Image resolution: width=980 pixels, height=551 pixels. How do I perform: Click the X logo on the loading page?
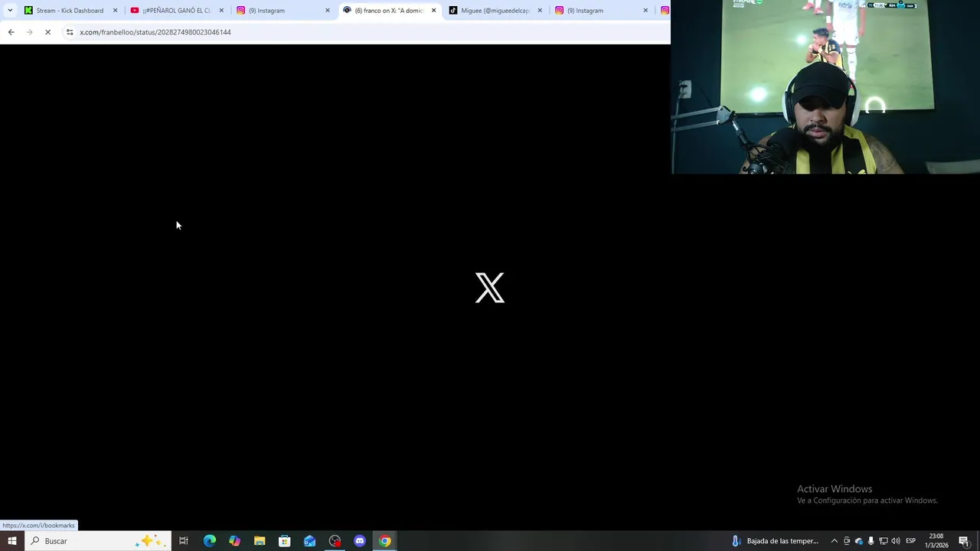(x=490, y=288)
